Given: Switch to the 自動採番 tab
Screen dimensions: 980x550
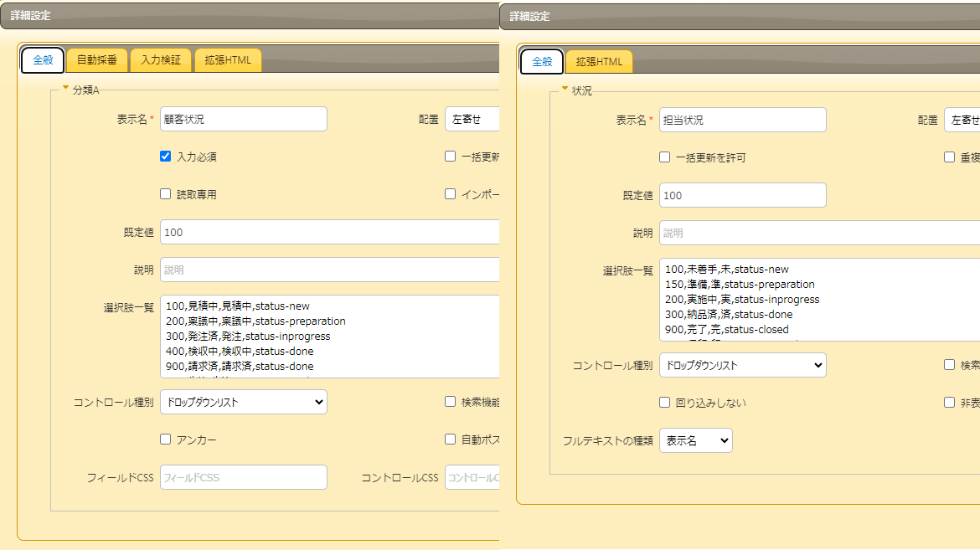Looking at the screenshot, I should (x=97, y=60).
